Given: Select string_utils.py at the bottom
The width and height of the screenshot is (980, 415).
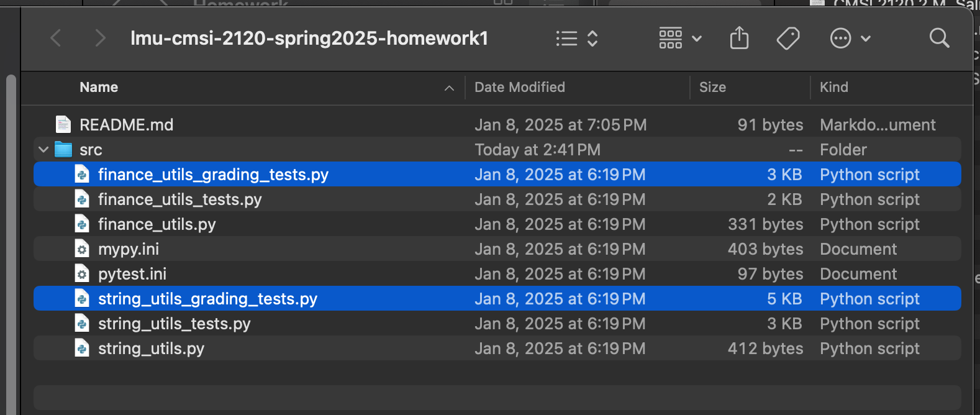Looking at the screenshot, I should 497,349.
